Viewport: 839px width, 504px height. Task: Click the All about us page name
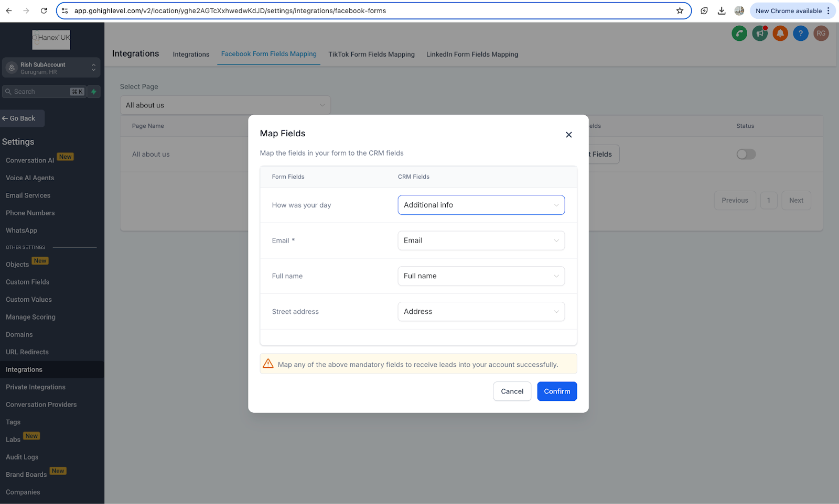pyautogui.click(x=151, y=155)
